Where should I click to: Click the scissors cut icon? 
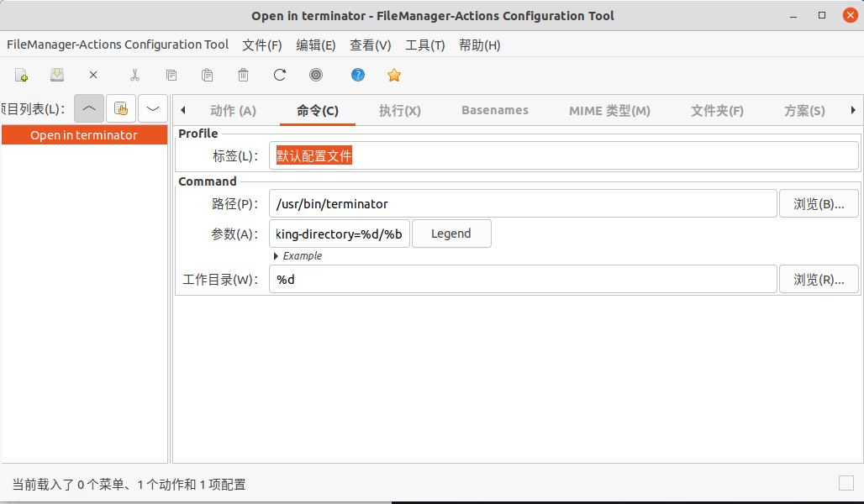click(134, 75)
